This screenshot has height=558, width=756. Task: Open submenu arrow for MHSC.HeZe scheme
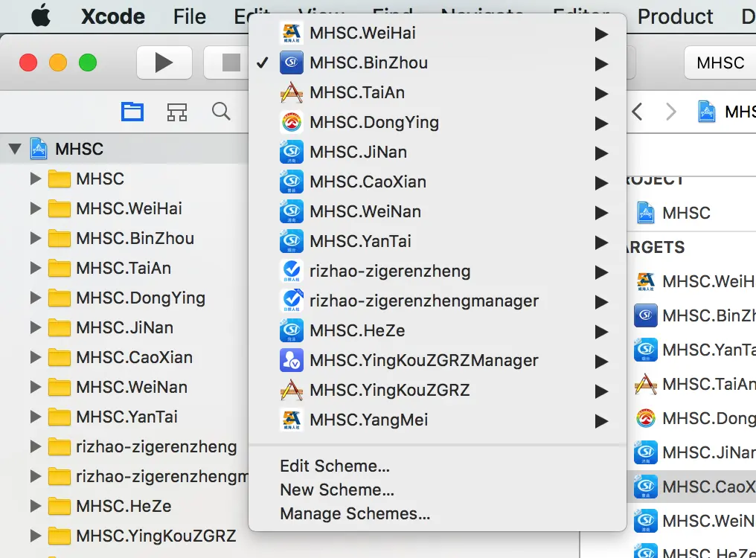600,331
